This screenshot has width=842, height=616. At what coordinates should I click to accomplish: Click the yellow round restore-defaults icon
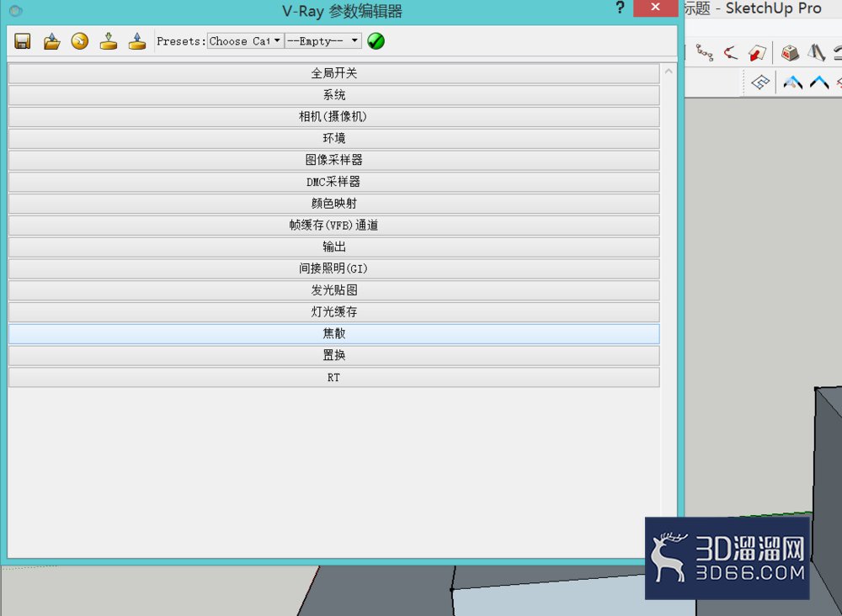coord(80,41)
